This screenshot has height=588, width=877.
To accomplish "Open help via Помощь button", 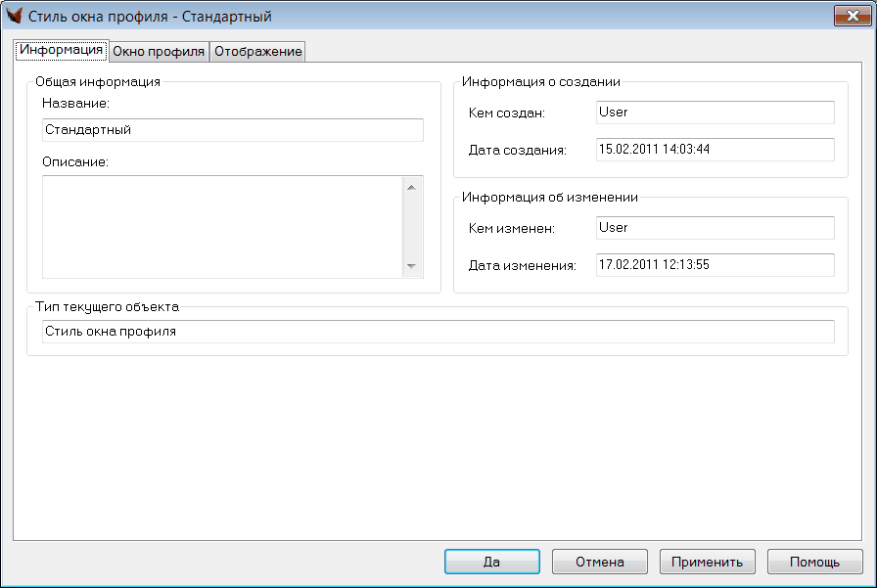I will (814, 562).
